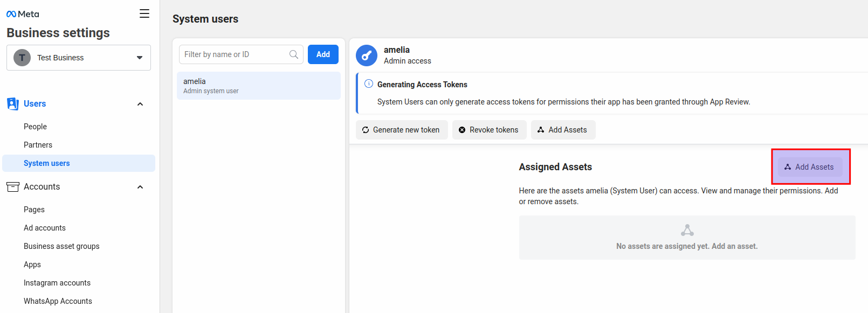Viewport: 868px width, 313px height.
Task: Click the blue Add button
Action: pos(323,54)
